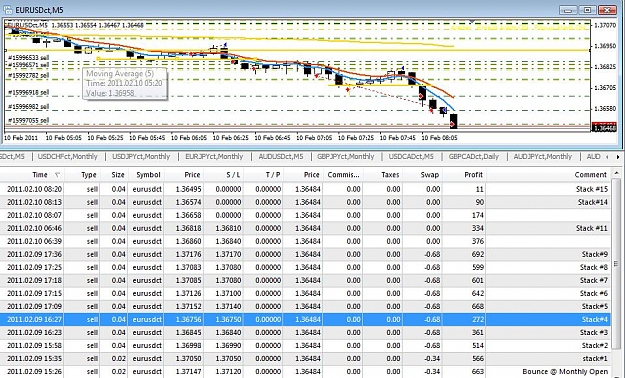Viewport: 625px width, 378px height.
Task: Switch to the USDCHFct,Monthly chart tab
Action: [67, 156]
